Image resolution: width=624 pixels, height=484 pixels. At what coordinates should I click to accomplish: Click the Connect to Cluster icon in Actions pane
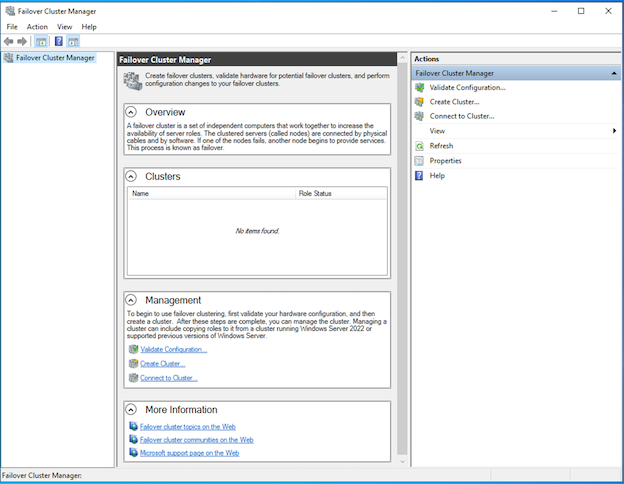pyautogui.click(x=419, y=116)
